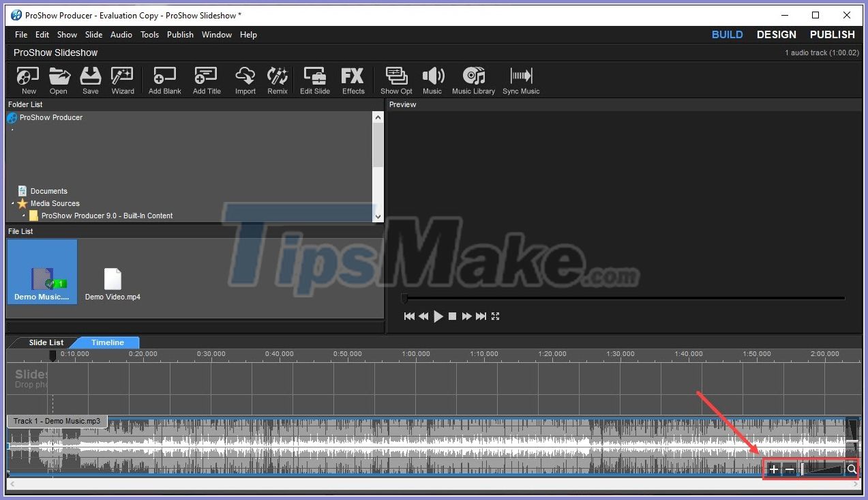The width and height of the screenshot is (868, 500).
Task: Collapse the Media Sources tree item
Action: point(12,203)
